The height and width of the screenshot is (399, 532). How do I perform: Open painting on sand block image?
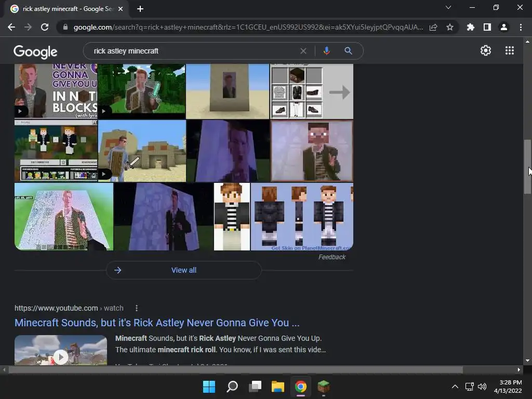click(228, 91)
